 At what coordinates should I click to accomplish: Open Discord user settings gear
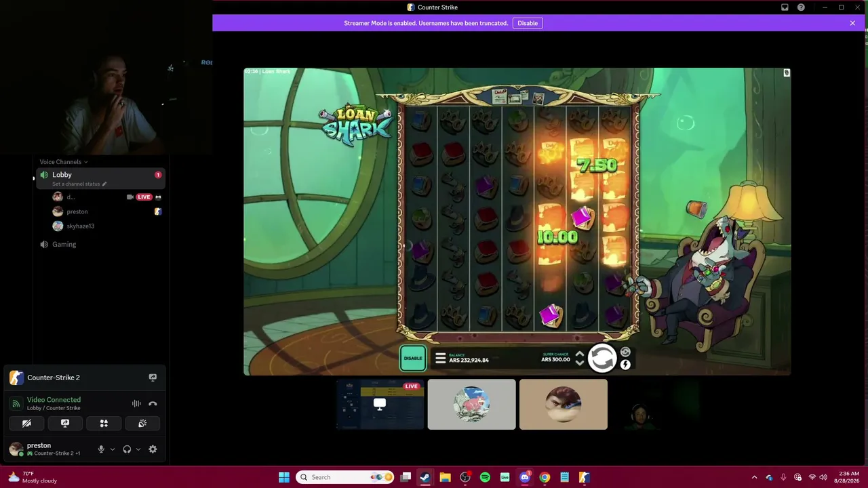[153, 449]
